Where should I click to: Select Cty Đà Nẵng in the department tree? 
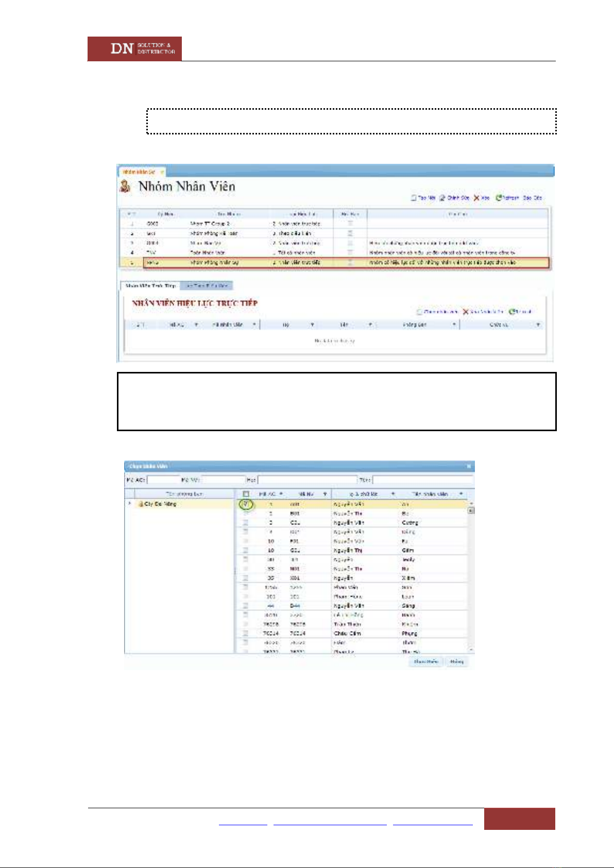pyautogui.click(x=160, y=504)
